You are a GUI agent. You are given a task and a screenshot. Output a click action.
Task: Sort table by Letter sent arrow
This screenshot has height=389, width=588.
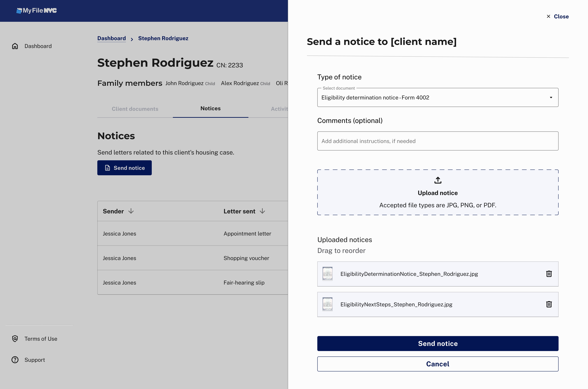coord(262,211)
